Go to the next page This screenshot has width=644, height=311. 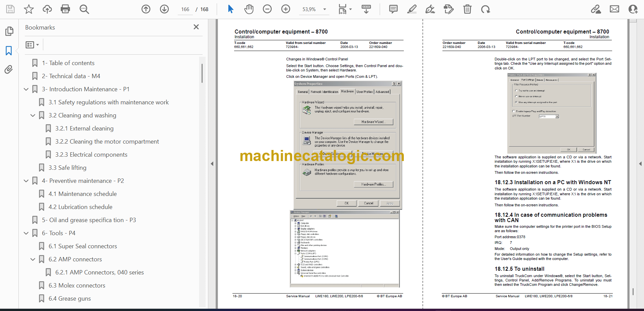click(164, 9)
